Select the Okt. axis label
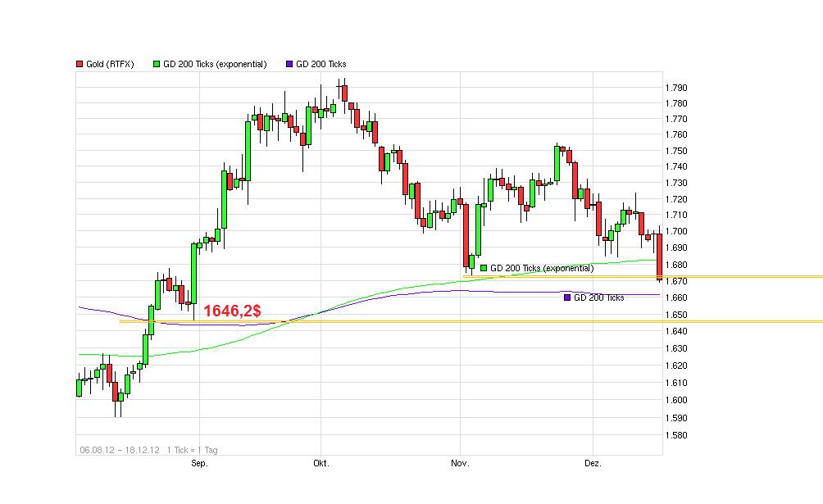Screen dimensions: 823x504 (x=321, y=463)
